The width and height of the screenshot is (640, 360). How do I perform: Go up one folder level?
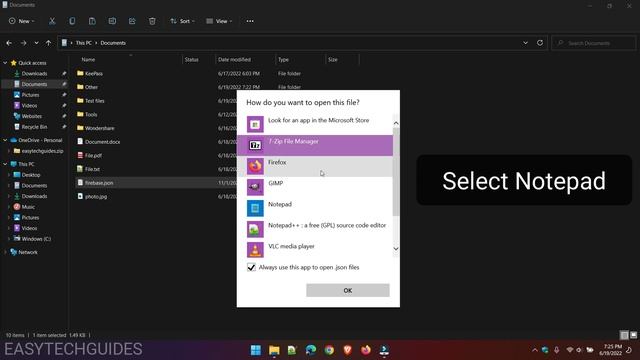49,43
